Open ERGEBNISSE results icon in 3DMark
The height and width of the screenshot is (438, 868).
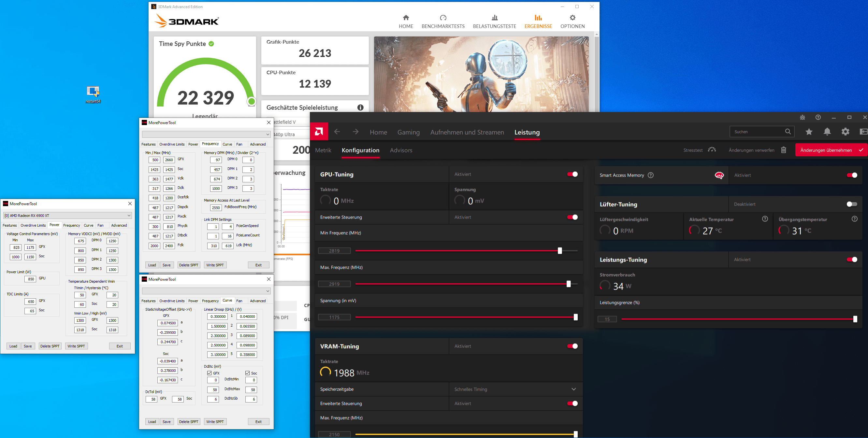[x=538, y=18]
